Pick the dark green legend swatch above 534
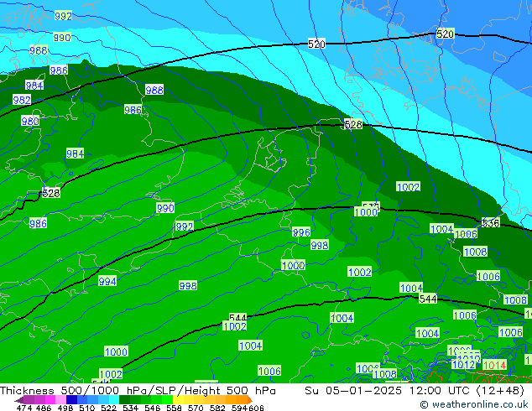 tap(124, 399)
